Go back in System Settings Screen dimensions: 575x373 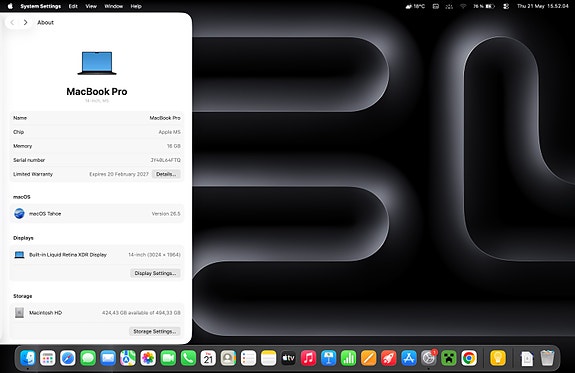(x=12, y=22)
